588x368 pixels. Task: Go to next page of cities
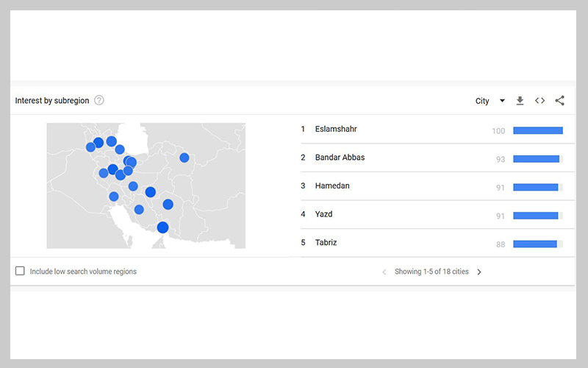click(479, 272)
